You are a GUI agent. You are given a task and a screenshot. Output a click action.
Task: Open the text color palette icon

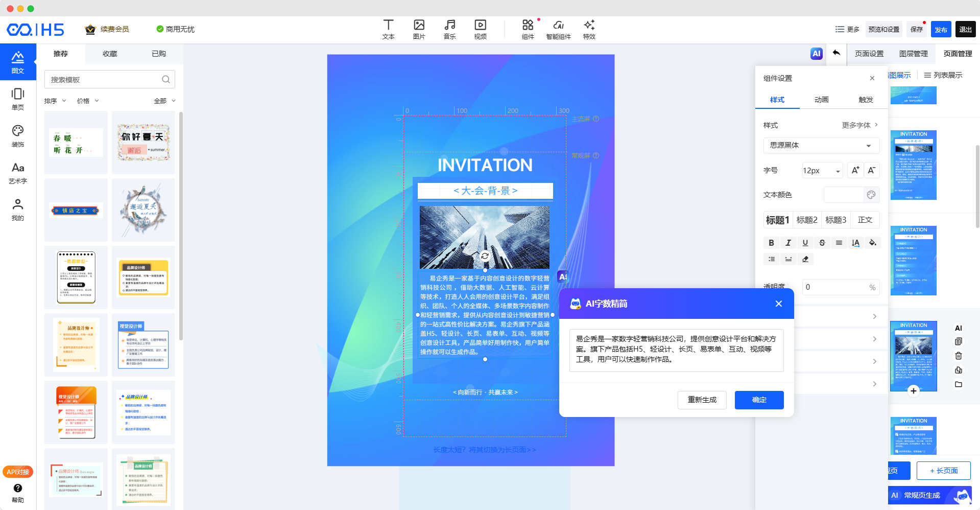[x=871, y=195]
